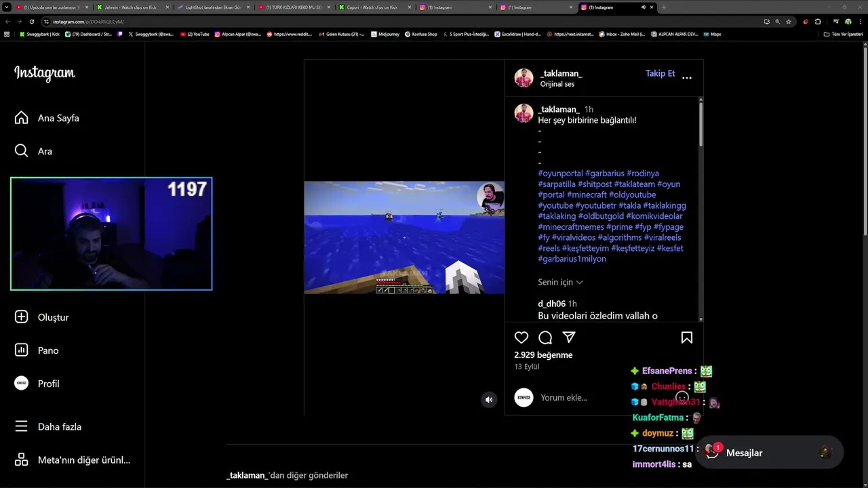Screen dimensions: 868x488
Task: Click the 13 Eylül post date
Action: 527,367
